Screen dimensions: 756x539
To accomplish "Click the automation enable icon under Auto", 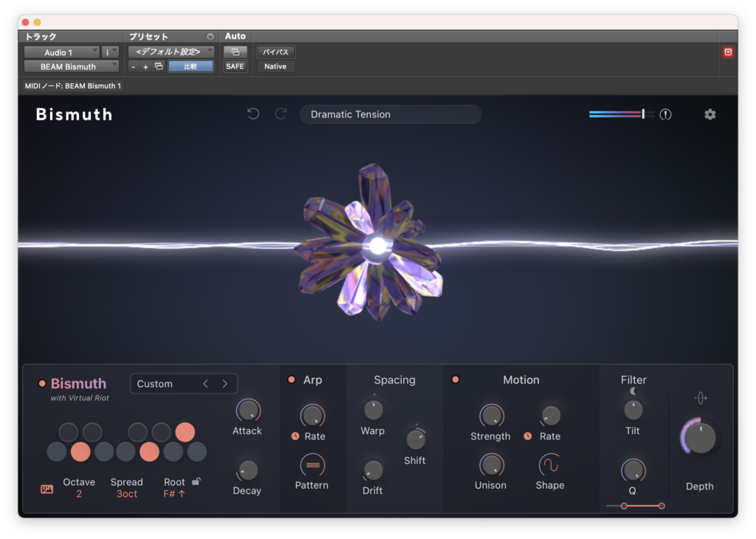I will tap(236, 52).
